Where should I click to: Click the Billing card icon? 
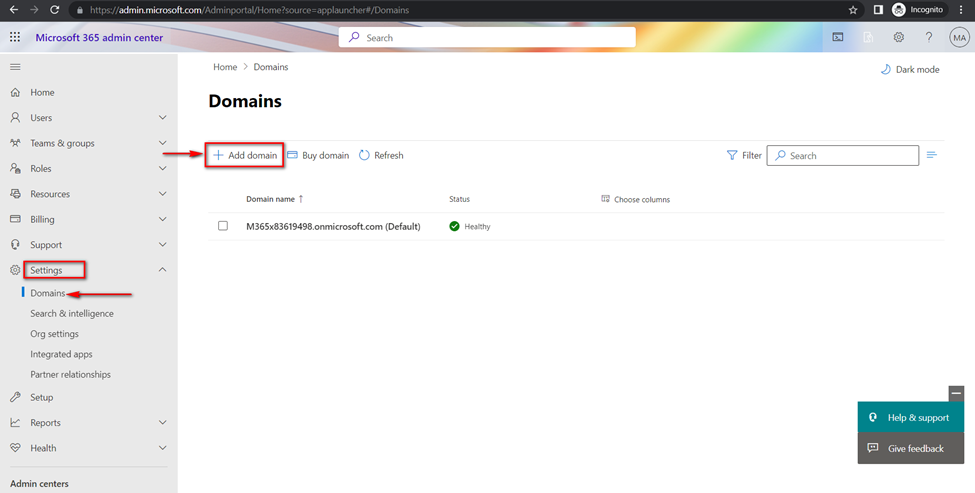point(16,219)
